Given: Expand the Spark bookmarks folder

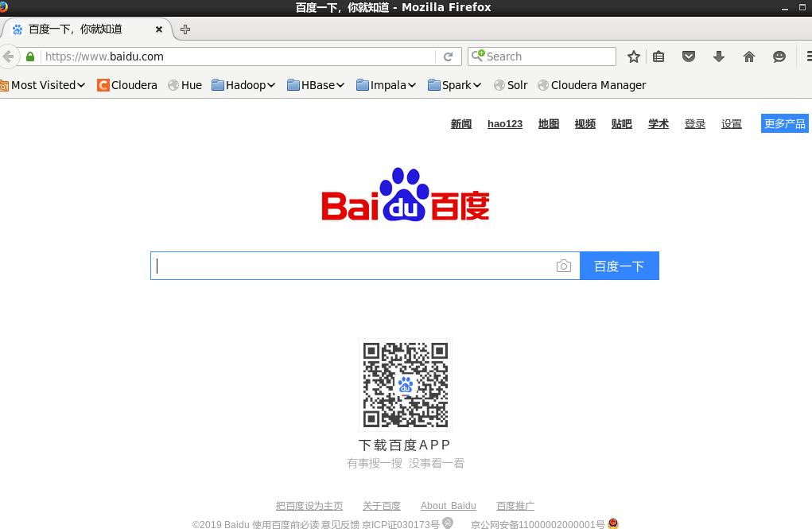Looking at the screenshot, I should [455, 85].
